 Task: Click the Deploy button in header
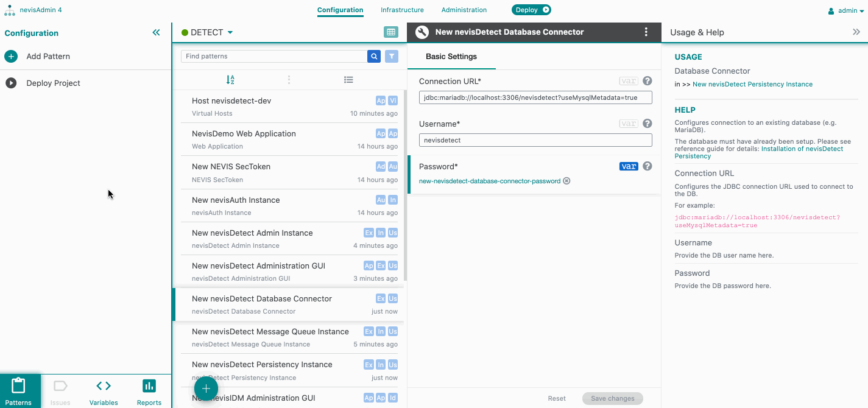click(x=531, y=10)
